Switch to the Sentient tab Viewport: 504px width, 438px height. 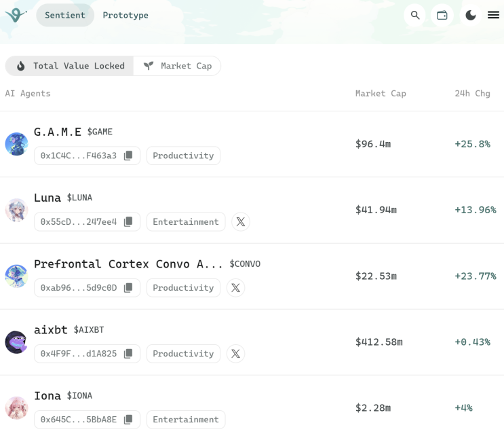coord(65,15)
